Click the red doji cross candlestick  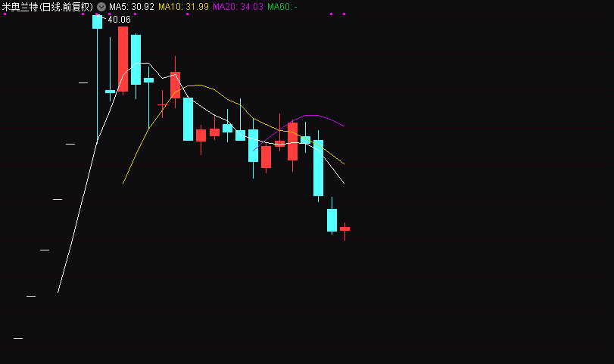coord(162,105)
